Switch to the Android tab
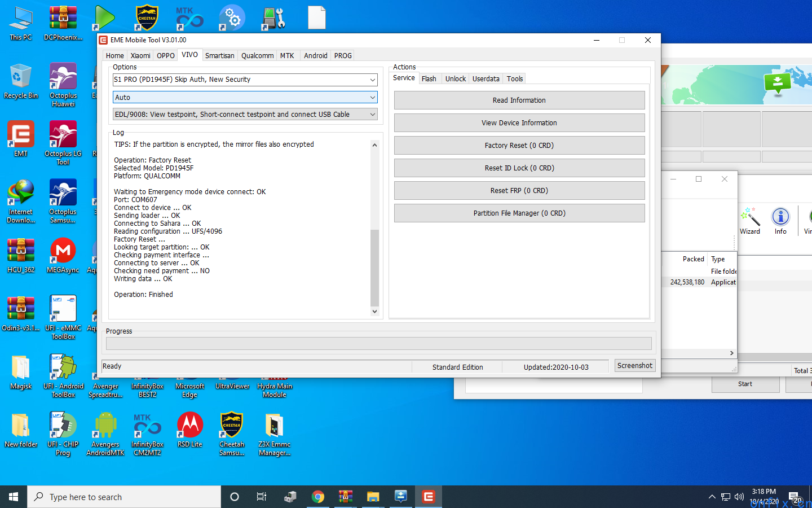 pyautogui.click(x=315, y=55)
